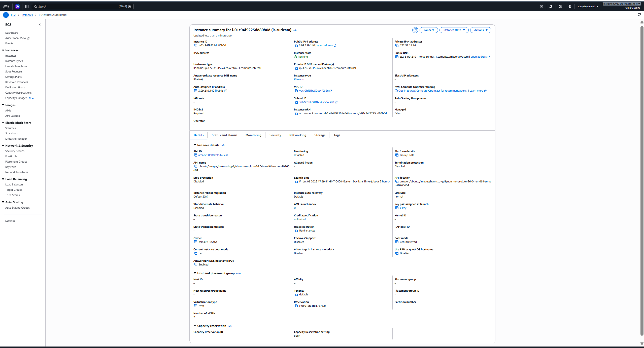Copy the Launch time value
The width and height of the screenshot is (644, 348).
click(x=296, y=182)
